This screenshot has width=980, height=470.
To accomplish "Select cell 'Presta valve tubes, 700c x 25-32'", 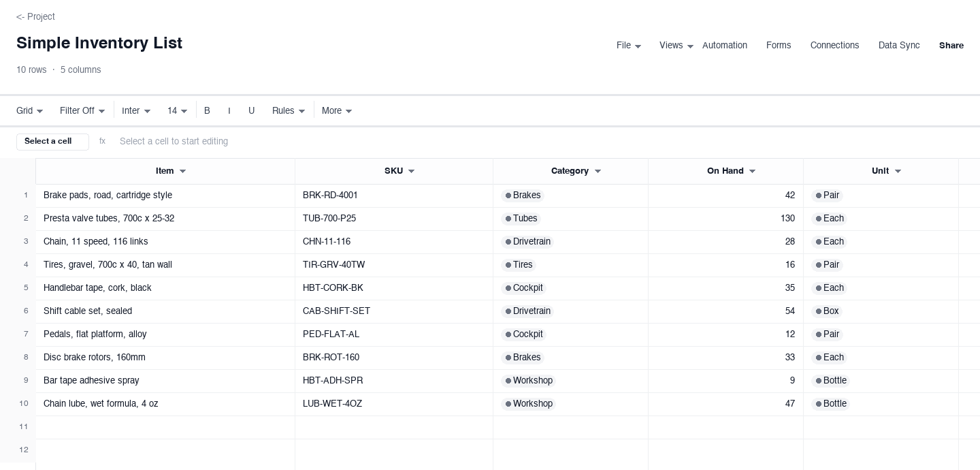I will (x=165, y=219).
